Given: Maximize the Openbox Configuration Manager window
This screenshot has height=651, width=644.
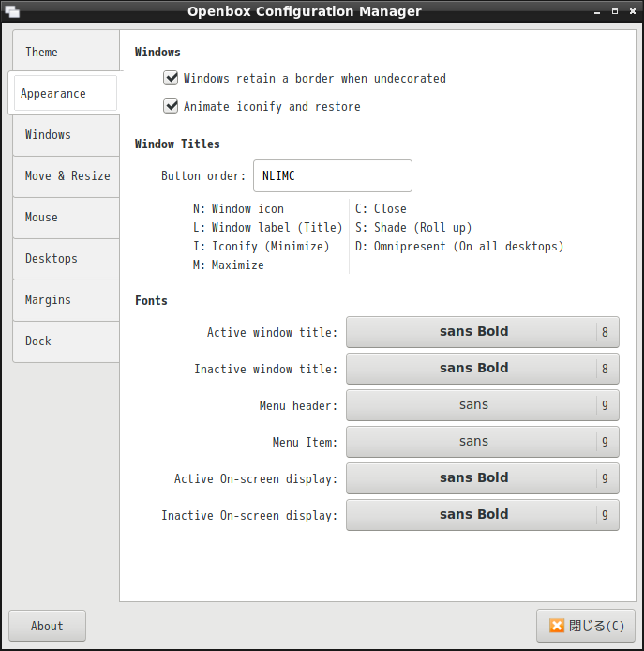Looking at the screenshot, I should pos(615,11).
